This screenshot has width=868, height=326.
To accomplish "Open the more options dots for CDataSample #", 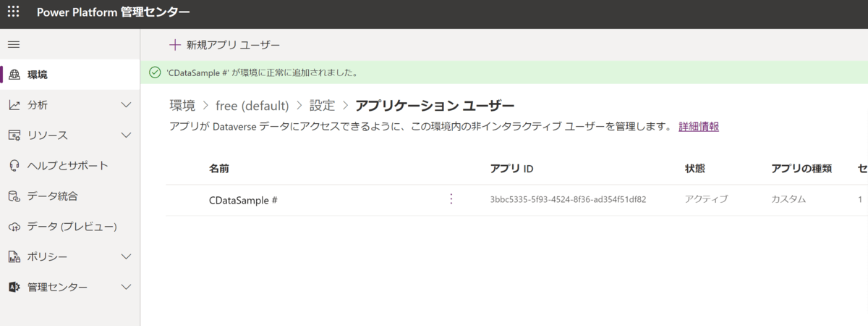I will coord(451,199).
